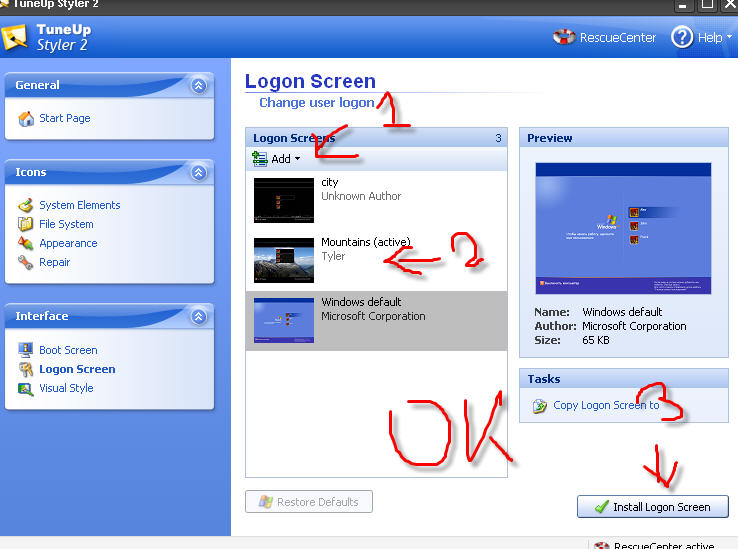
Task: Click Copy Logon Screen to link
Action: point(606,405)
